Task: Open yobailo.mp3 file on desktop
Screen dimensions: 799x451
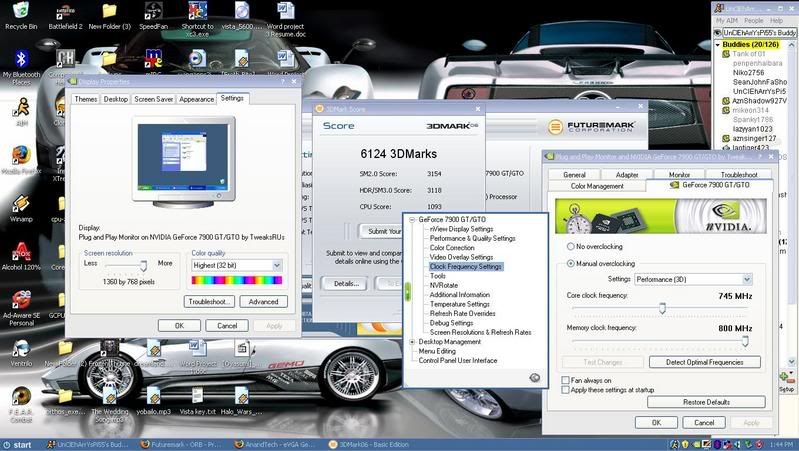Action: [x=153, y=401]
